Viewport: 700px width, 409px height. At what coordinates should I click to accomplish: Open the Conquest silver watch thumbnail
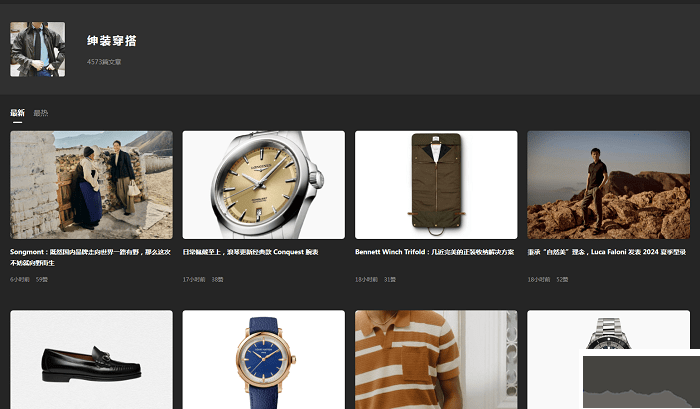point(263,184)
